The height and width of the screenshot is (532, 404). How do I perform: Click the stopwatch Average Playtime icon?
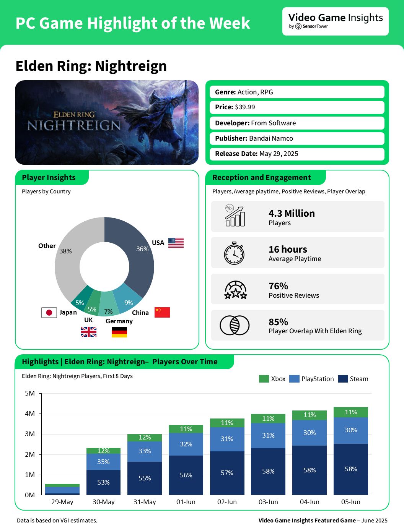[234, 253]
